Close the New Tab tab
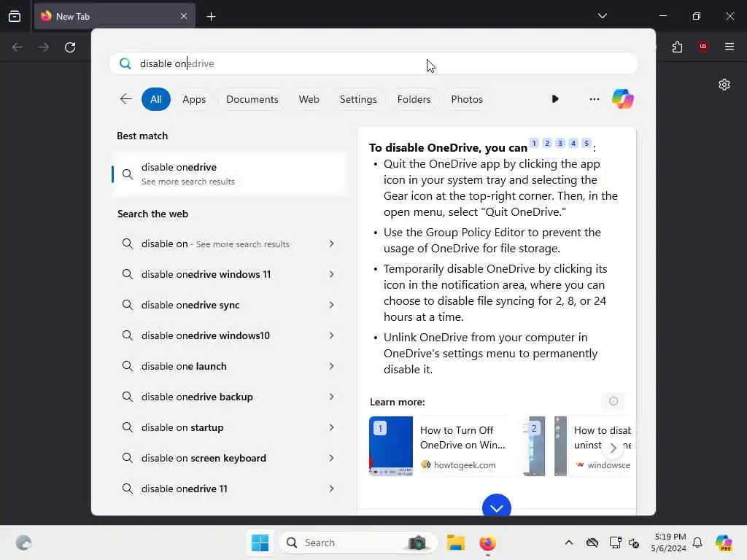Viewport: 747px width, 560px height. (184, 16)
